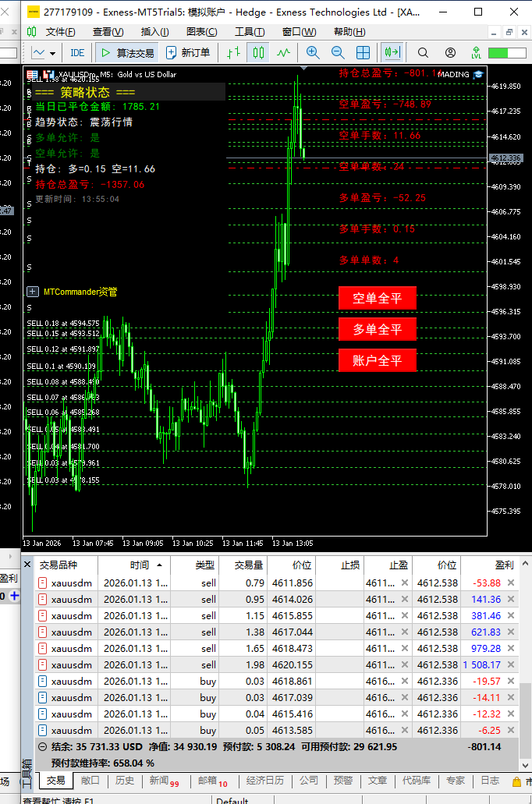Viewport: 532px width, 804px height.
Task: Click profit value 1 508.17
Action: [x=482, y=664]
